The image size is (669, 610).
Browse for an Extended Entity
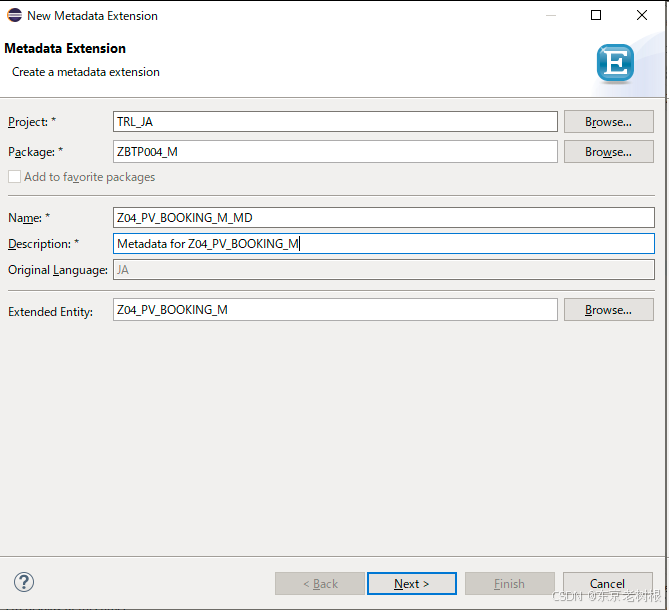click(608, 310)
